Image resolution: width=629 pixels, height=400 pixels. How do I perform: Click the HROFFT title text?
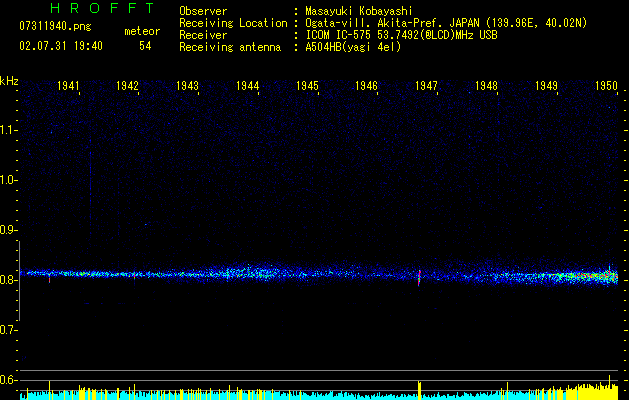click(x=103, y=8)
